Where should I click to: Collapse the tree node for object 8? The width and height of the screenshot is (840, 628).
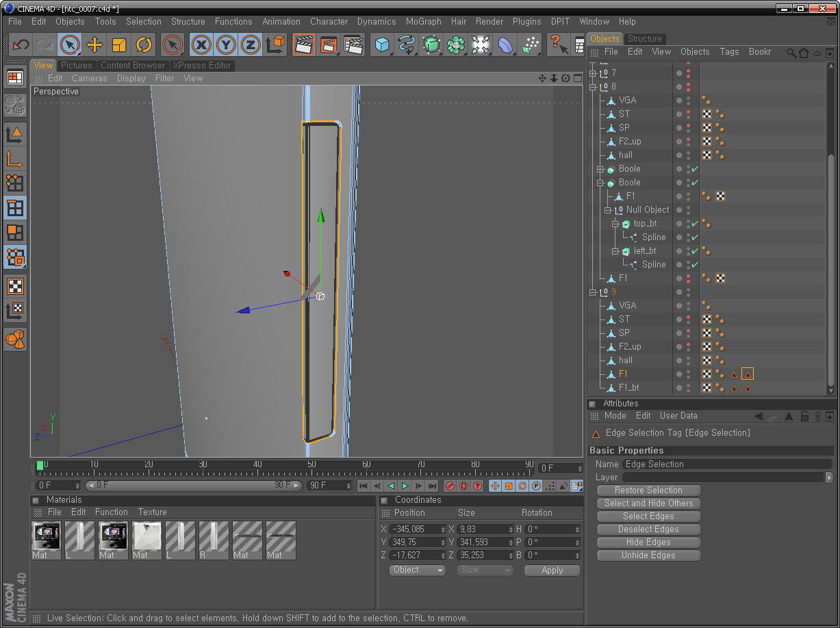coord(593,87)
